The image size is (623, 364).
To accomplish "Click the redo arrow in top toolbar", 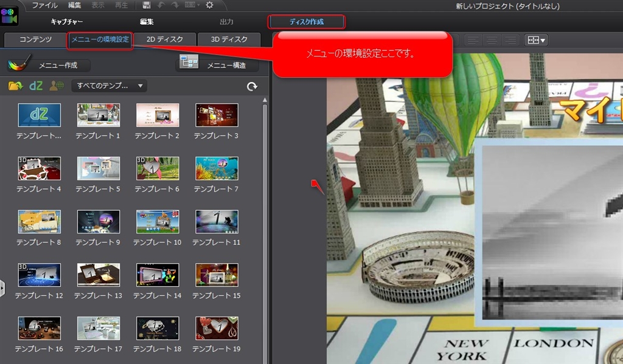I will pyautogui.click(x=175, y=5).
